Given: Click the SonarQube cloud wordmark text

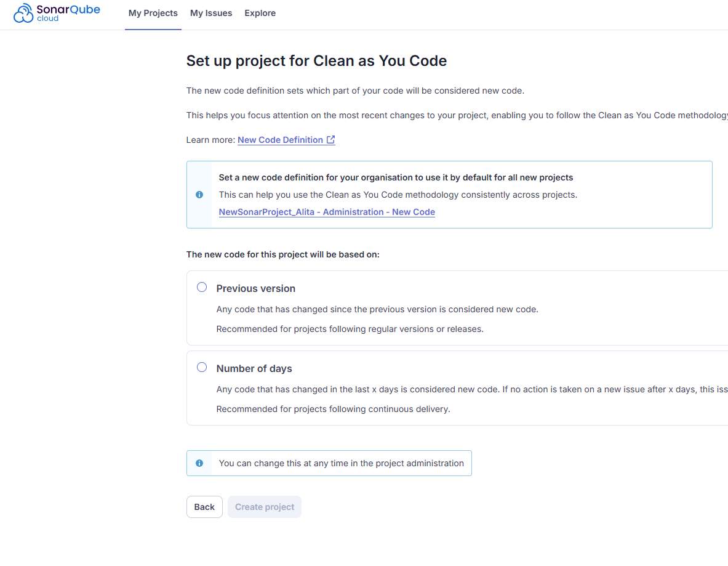Looking at the screenshot, I should click(x=68, y=12).
